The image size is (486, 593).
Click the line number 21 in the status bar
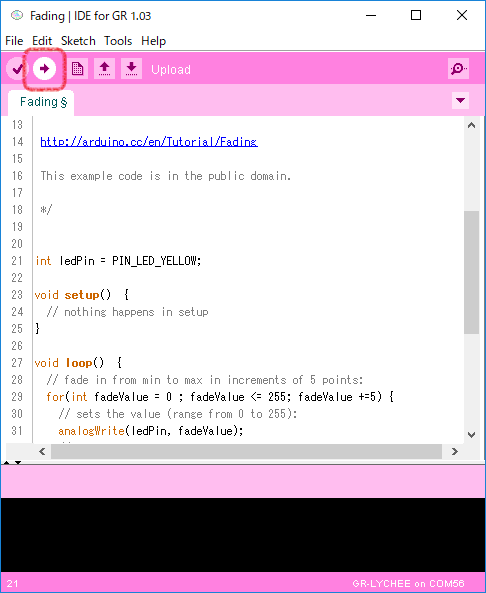(12, 584)
